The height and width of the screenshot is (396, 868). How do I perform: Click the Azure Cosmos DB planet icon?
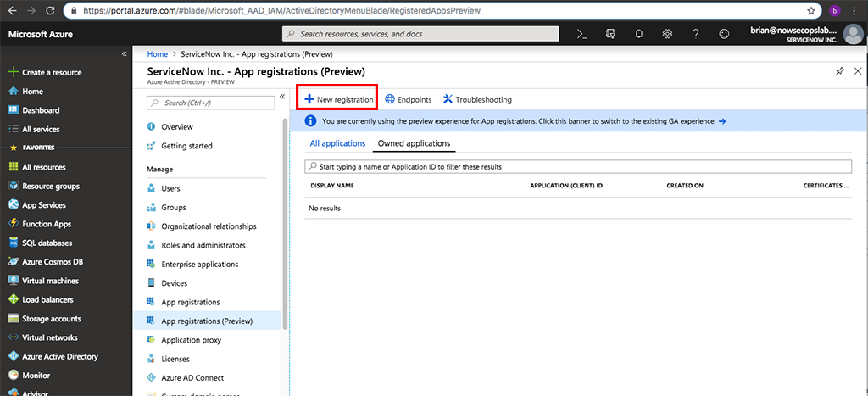(14, 262)
